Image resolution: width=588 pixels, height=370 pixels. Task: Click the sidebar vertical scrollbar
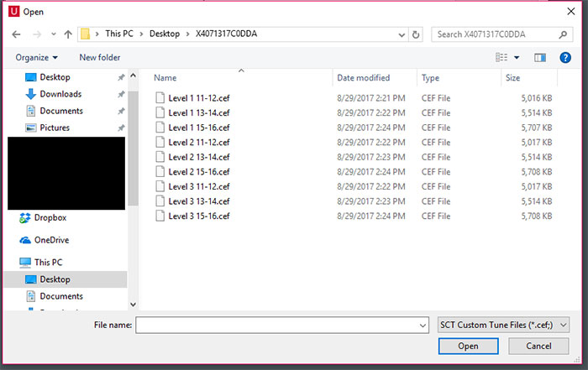coord(132,151)
